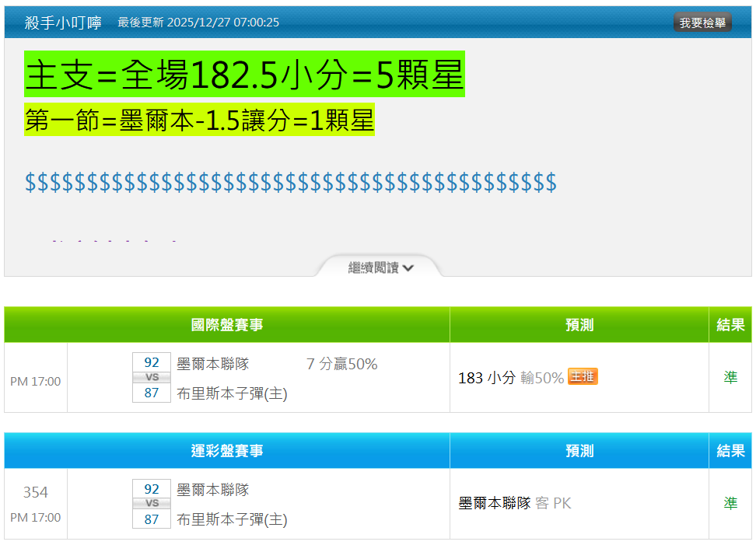Click the orange 主推 badge
The image size is (756, 545).
click(x=583, y=377)
